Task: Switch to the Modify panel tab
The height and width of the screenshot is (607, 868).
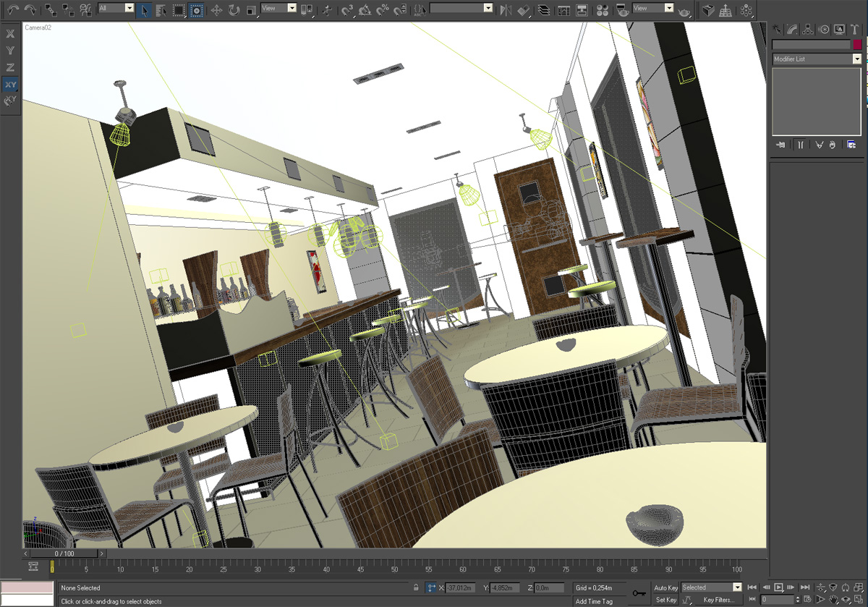Action: coord(793,30)
